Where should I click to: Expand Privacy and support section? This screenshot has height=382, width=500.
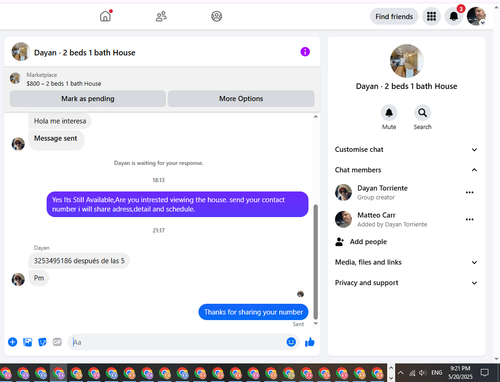point(406,283)
